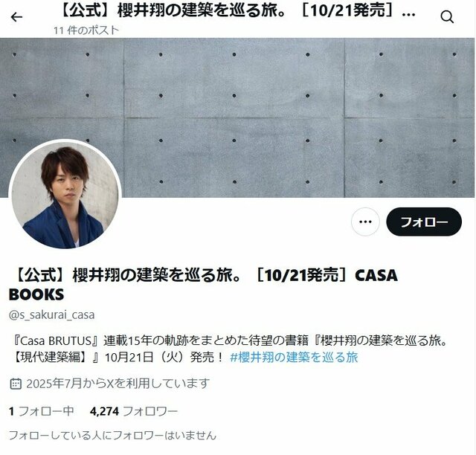Click the 10月21日（火）発売 text in the bio
476x455 pixels.
164,358
